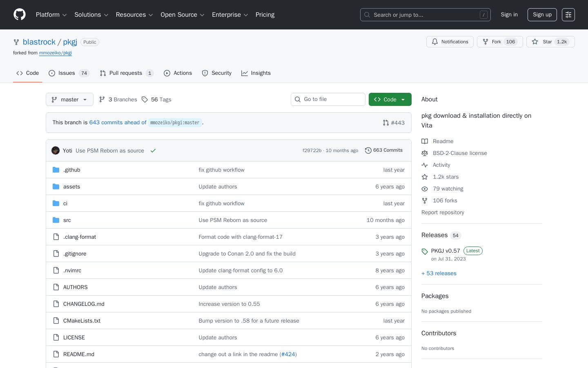
Task: Focus the Search or jump to field
Action: (425, 15)
